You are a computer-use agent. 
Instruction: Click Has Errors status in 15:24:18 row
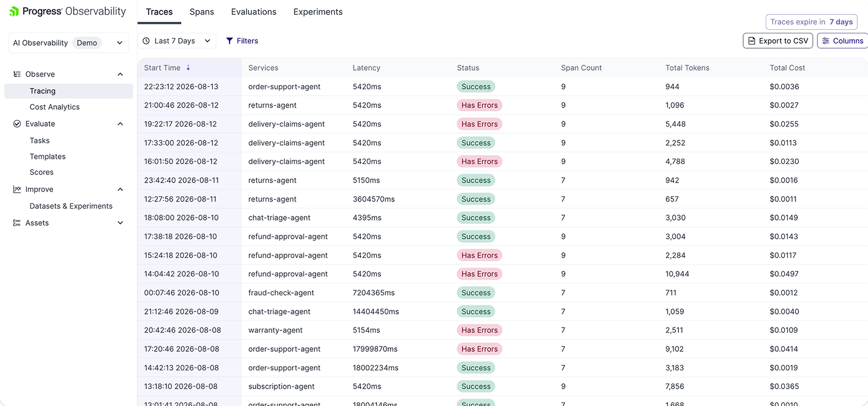[480, 255]
